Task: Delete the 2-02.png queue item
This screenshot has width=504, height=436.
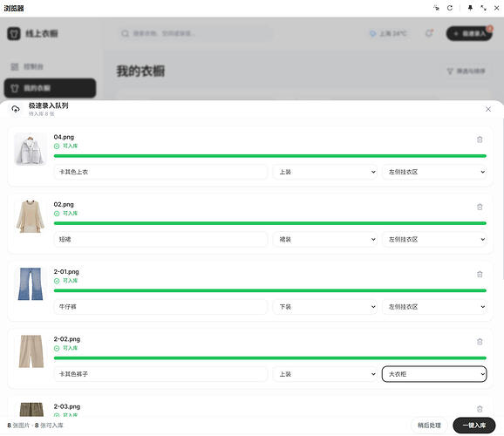Action: click(x=480, y=342)
